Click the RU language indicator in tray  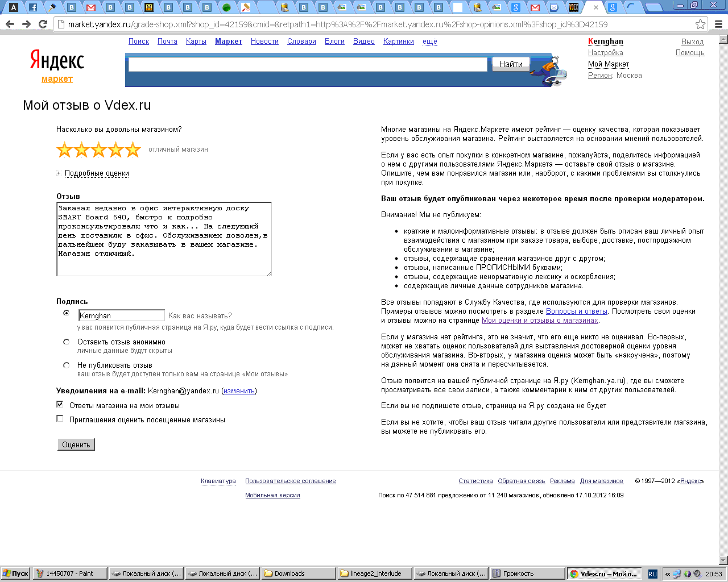(x=652, y=574)
